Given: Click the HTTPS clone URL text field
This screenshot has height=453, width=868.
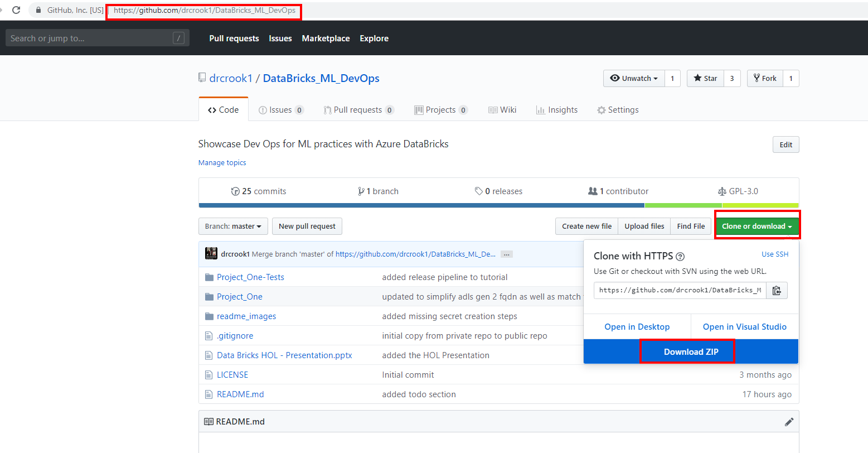Looking at the screenshot, I should pos(680,291).
